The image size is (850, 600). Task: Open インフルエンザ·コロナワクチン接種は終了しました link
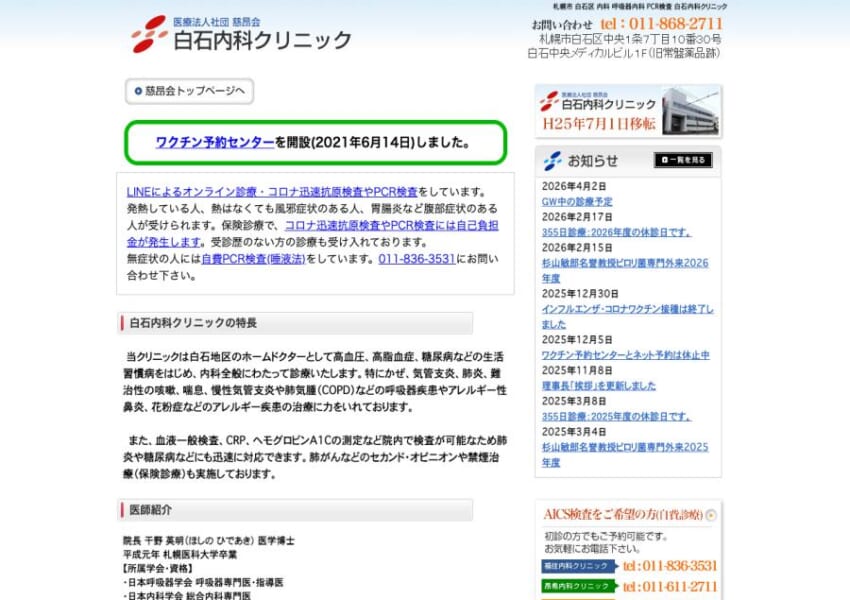coord(627,317)
